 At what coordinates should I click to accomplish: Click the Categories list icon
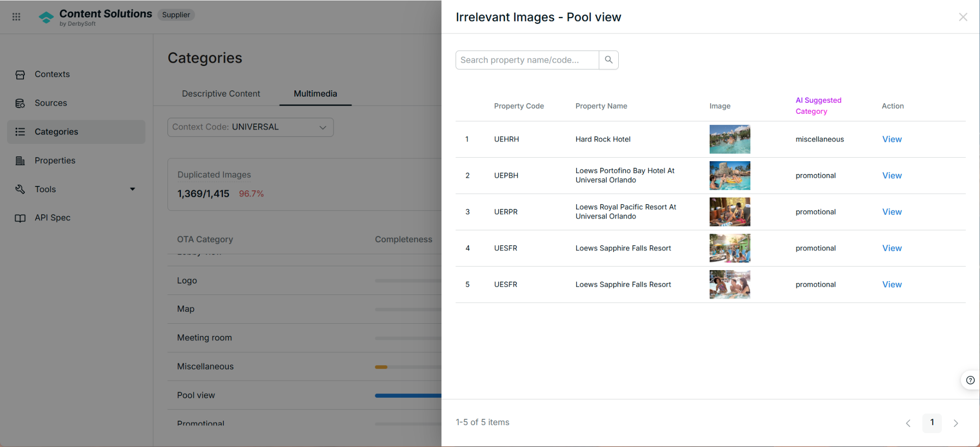20,132
